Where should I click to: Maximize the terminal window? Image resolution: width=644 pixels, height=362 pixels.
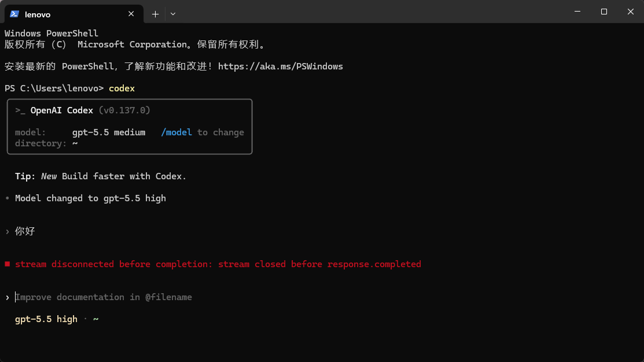click(603, 12)
